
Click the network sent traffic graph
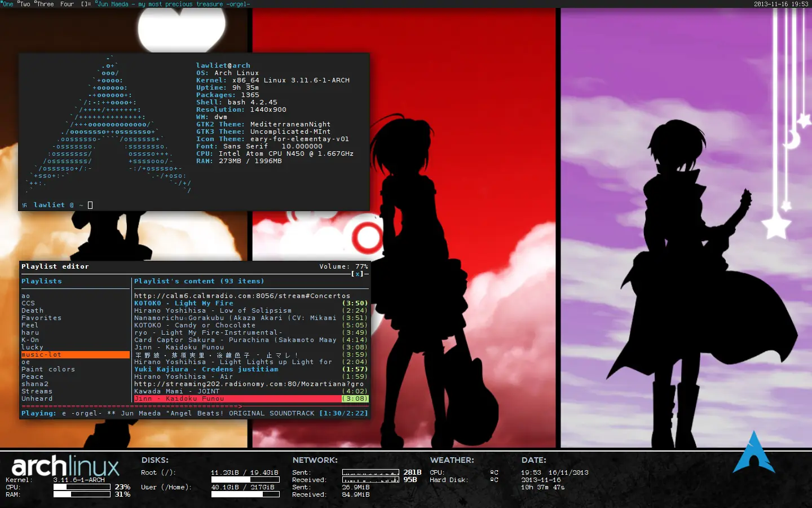(370, 472)
